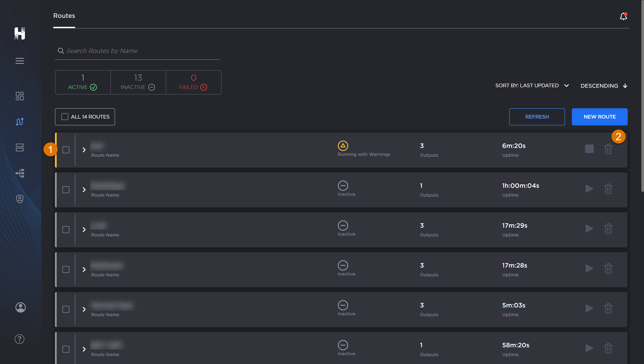The width and height of the screenshot is (644, 364).
Task: Open the user profile icon
Action: [20, 307]
